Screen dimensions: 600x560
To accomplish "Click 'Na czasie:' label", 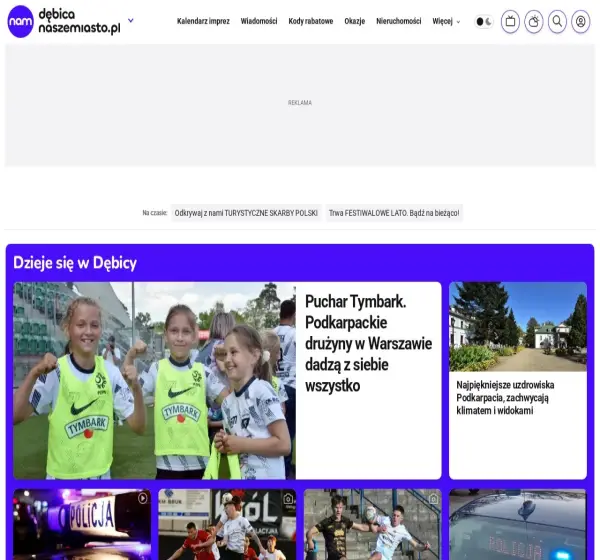I will tap(155, 213).
